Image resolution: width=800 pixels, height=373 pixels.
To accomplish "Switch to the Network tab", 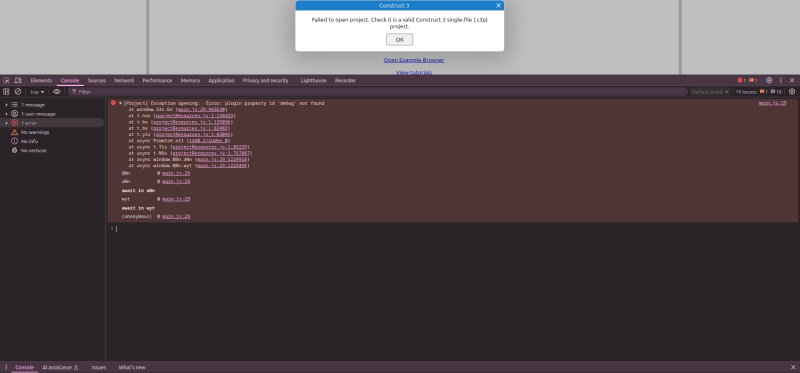I will click(124, 81).
